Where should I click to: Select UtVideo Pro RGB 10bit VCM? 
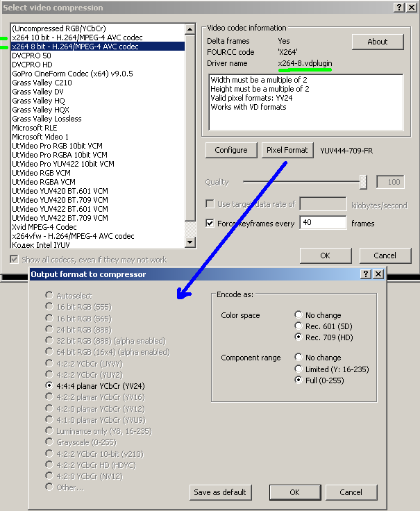[x=98, y=146]
